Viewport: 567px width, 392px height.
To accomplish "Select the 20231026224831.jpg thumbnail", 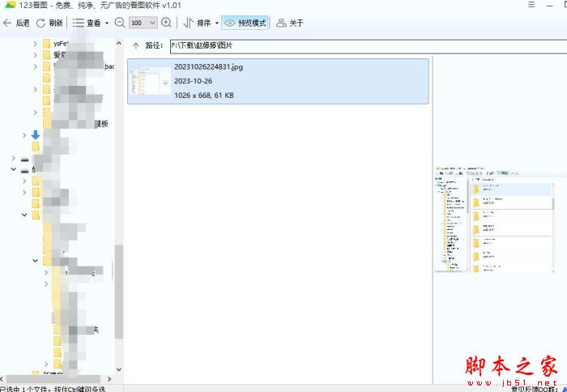I will (x=150, y=81).
